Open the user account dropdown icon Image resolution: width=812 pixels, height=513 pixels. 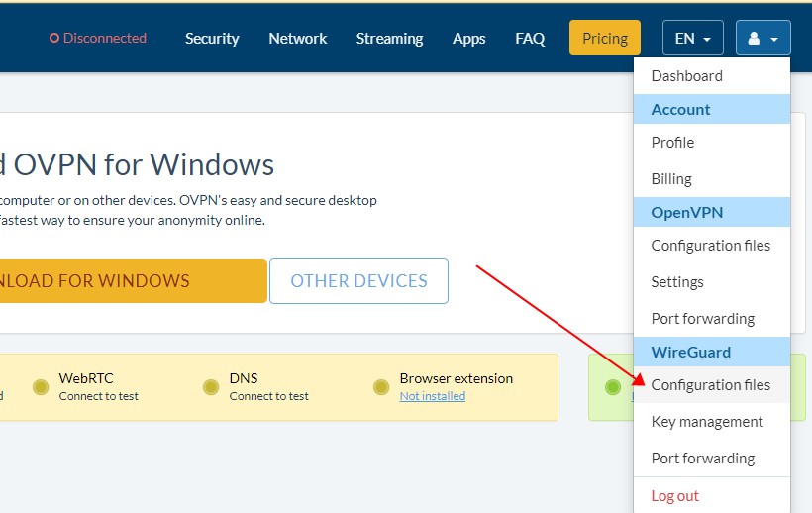pos(762,38)
